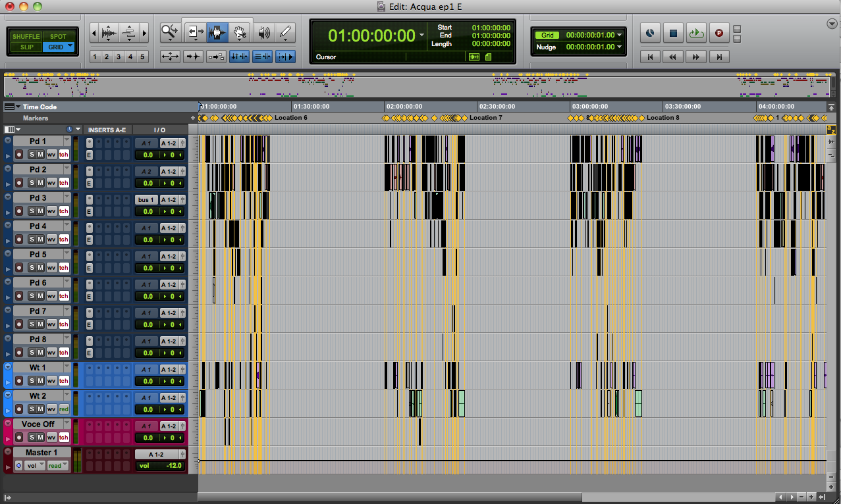841x504 pixels.
Task: Recall zoom preset 3
Action: click(119, 57)
